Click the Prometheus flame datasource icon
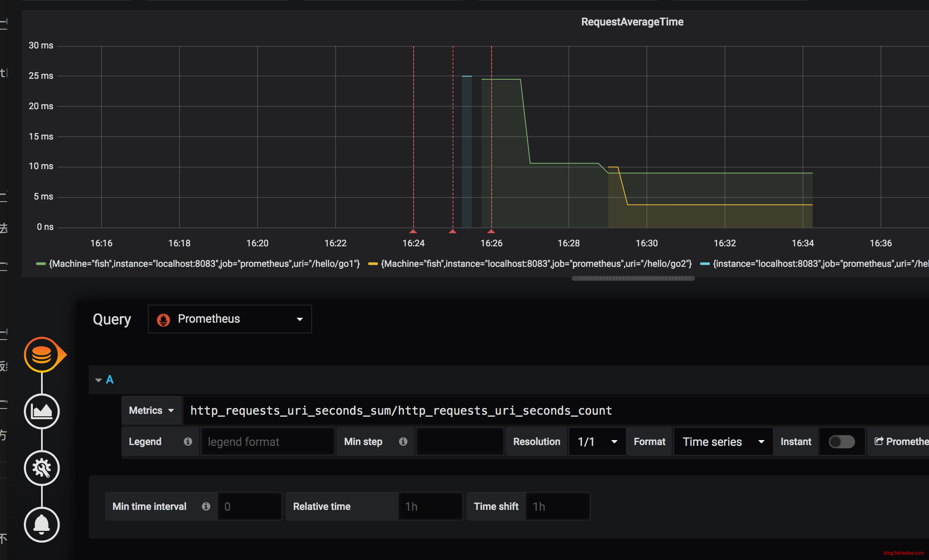 coord(163,319)
